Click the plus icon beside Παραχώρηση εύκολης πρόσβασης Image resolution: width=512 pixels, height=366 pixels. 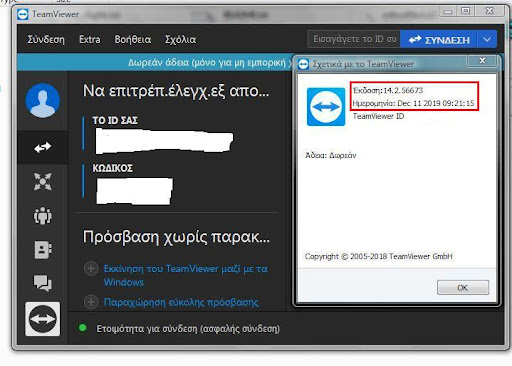click(x=91, y=302)
